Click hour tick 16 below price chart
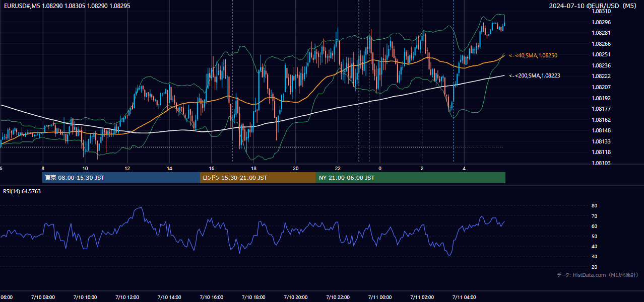 pyautogui.click(x=212, y=168)
